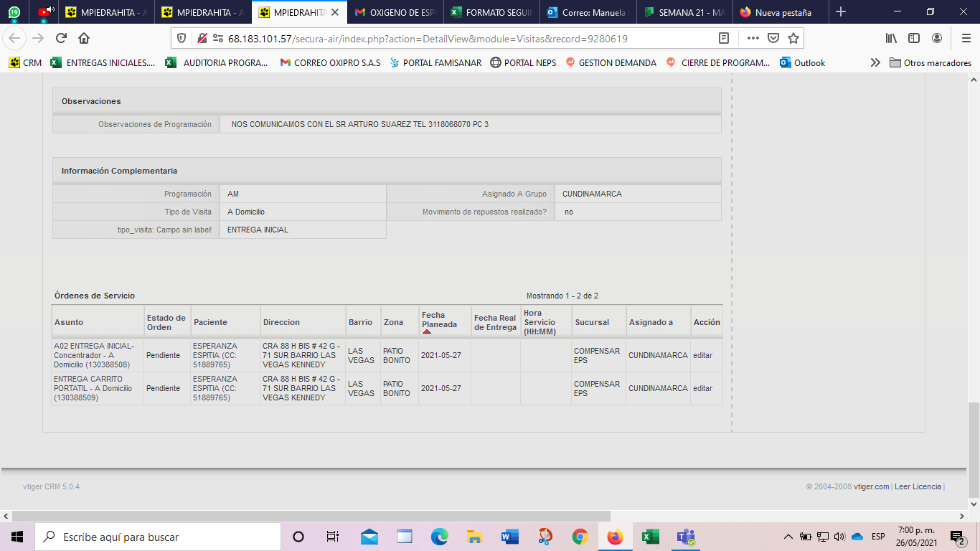This screenshot has width=980, height=551.
Task: Switch to Nueva pestaña tab
Action: 780,12
